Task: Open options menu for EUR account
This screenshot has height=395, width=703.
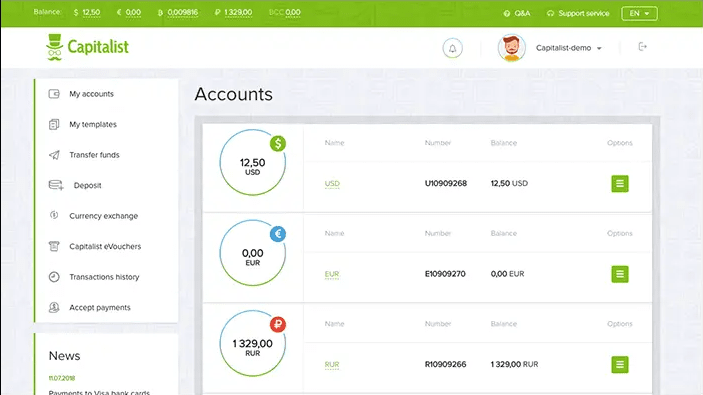Action: pos(620,274)
